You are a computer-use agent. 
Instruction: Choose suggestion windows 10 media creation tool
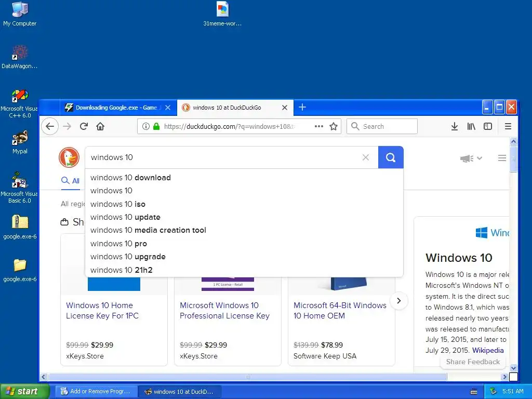pos(244,230)
